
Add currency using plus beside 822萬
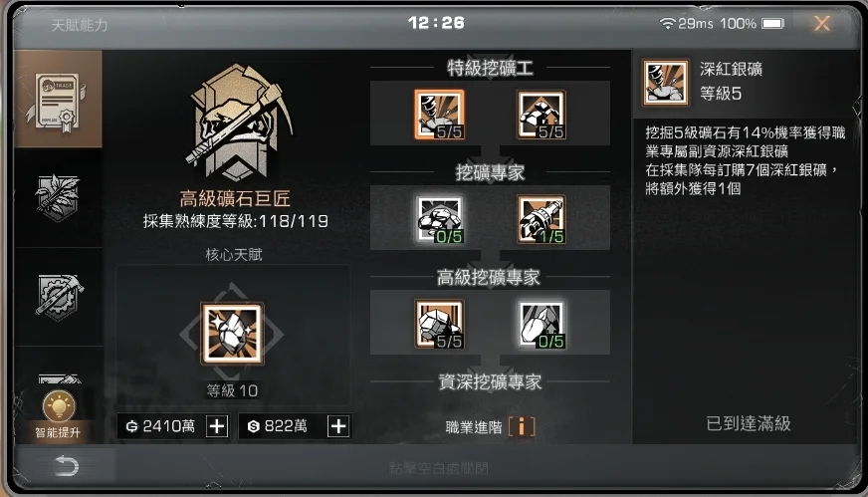[x=338, y=426]
